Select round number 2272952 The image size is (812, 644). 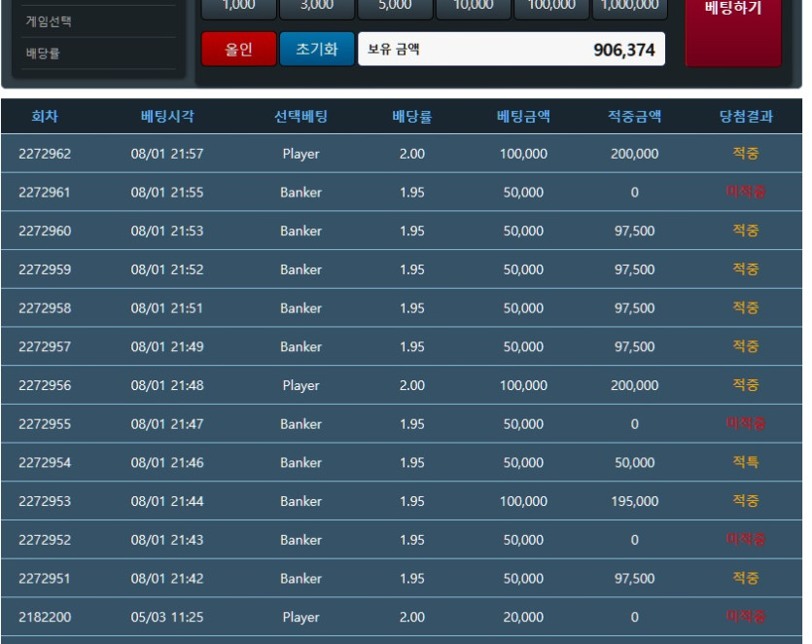coord(45,540)
